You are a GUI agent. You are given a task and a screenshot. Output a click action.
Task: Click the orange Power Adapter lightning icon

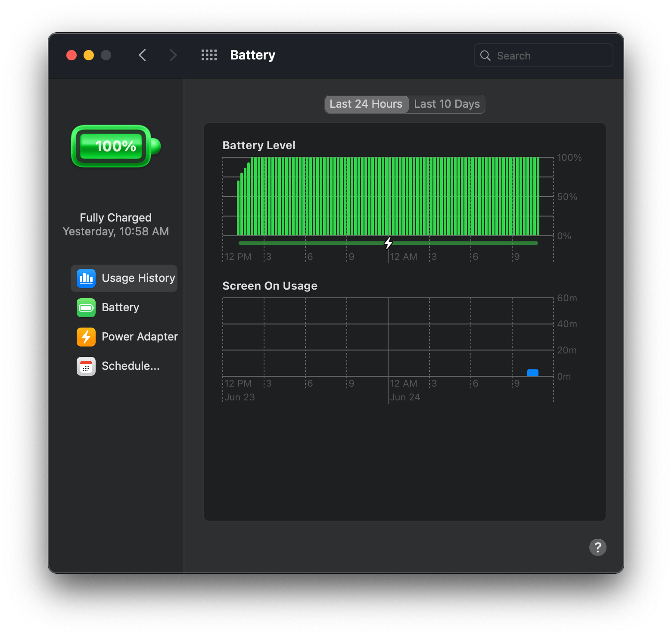point(86,337)
